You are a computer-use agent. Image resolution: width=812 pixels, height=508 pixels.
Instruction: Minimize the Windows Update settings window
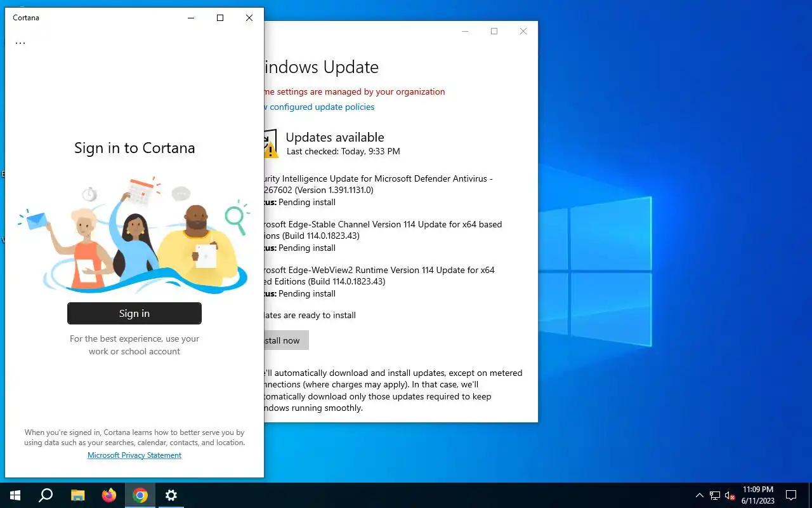(x=465, y=31)
